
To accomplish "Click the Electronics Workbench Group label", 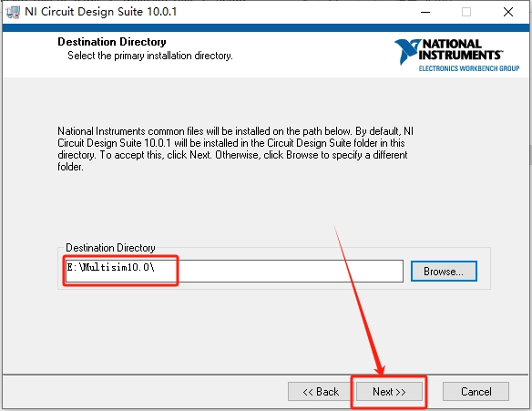I will (x=469, y=68).
